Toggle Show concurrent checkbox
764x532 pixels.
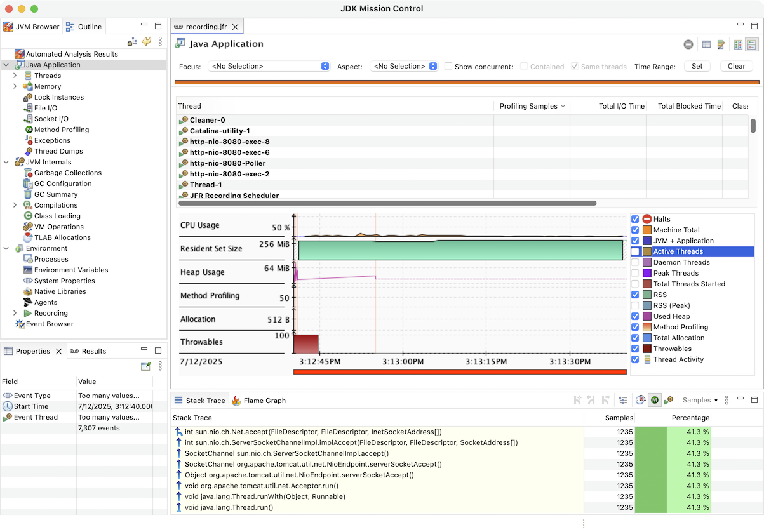coord(448,67)
